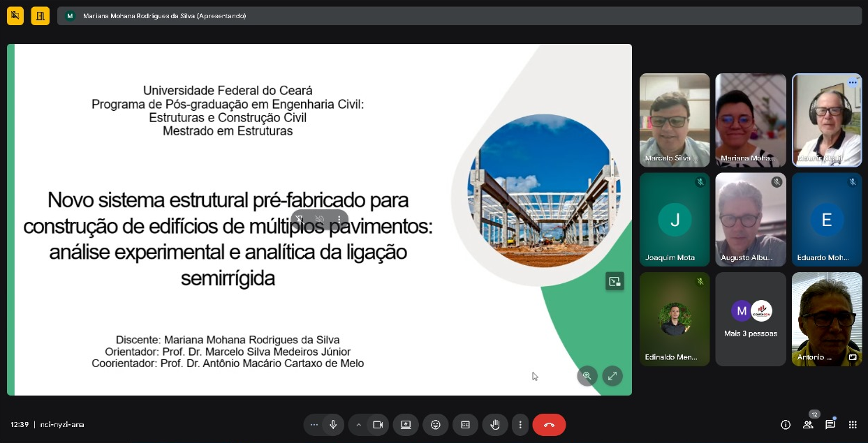Click the present screen button
The image size is (868, 443).
(x=406, y=424)
